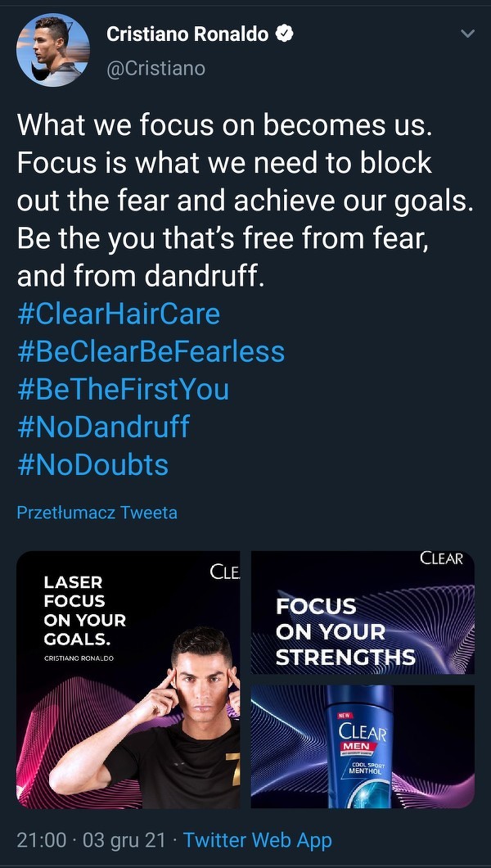The height and width of the screenshot is (868, 491).
Task: Click the verified badge beside the name
Action: tap(283, 34)
